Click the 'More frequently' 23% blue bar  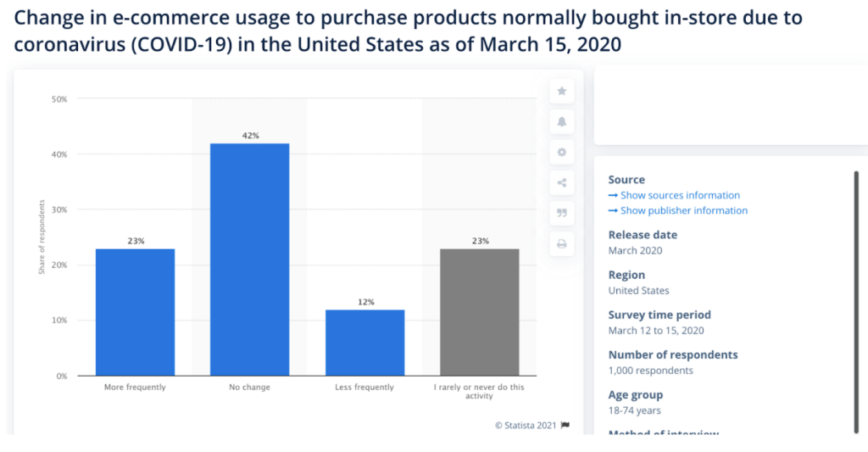click(136, 312)
